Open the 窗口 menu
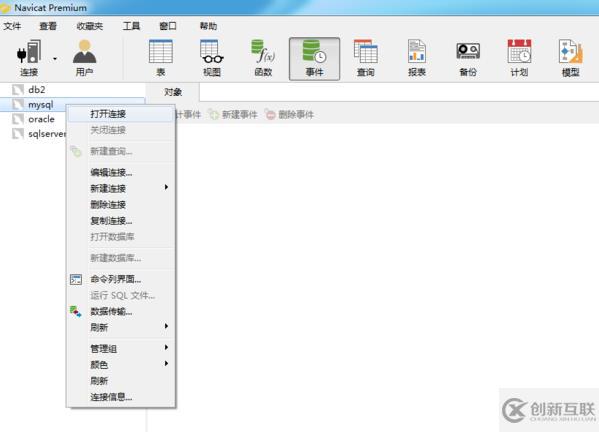Image resolution: width=599 pixels, height=432 pixels. [168, 26]
